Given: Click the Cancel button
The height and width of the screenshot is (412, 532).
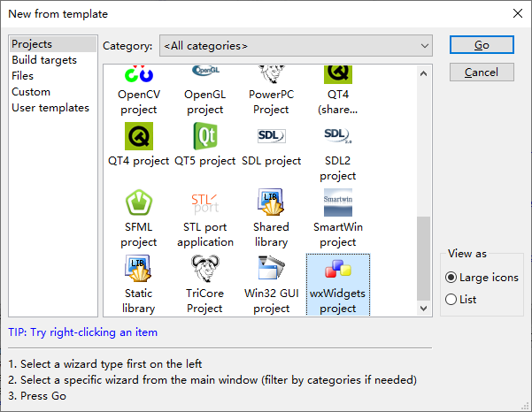Looking at the screenshot, I should click(482, 72).
